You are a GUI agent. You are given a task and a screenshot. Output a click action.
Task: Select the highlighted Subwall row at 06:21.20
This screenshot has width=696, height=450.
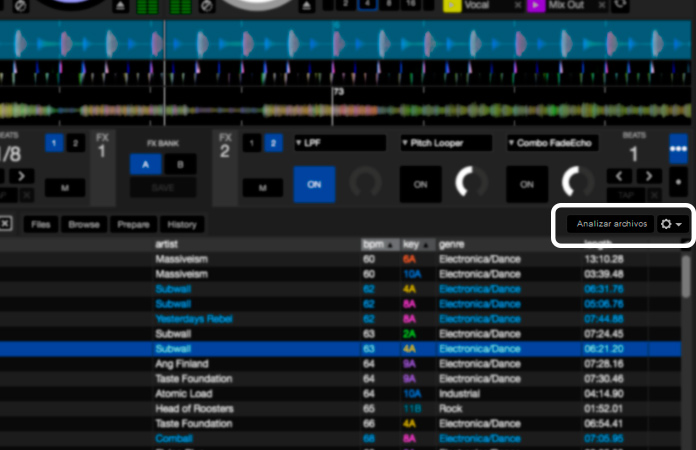340,349
